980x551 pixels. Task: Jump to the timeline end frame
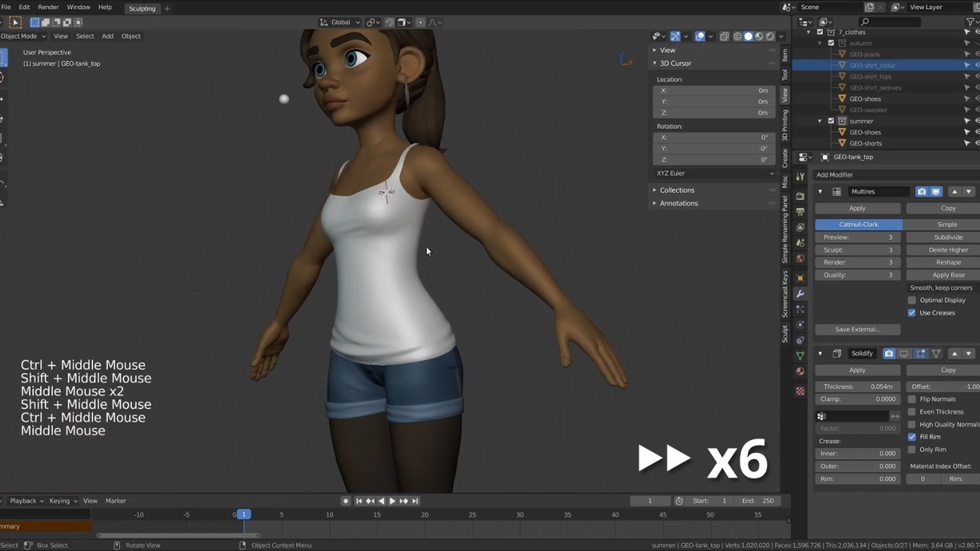[x=415, y=501]
